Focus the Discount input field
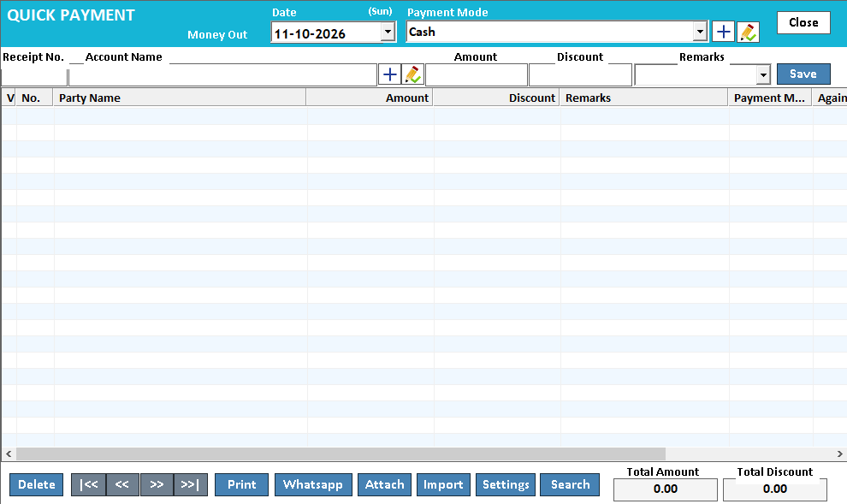The height and width of the screenshot is (504, 847). tap(580, 74)
